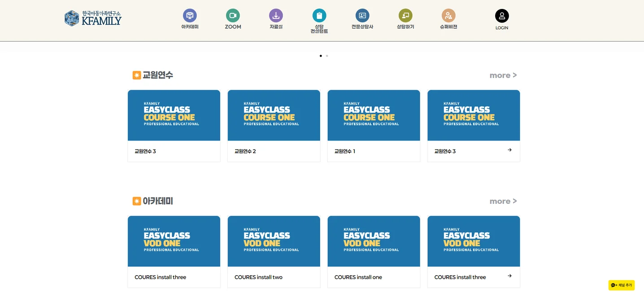Select the dark active carousel dot
This screenshot has width=644, height=299.
tap(321, 56)
